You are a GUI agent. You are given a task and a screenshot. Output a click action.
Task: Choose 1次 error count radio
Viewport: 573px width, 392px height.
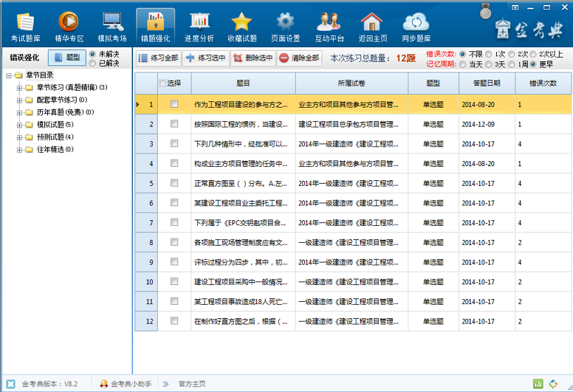[489, 54]
